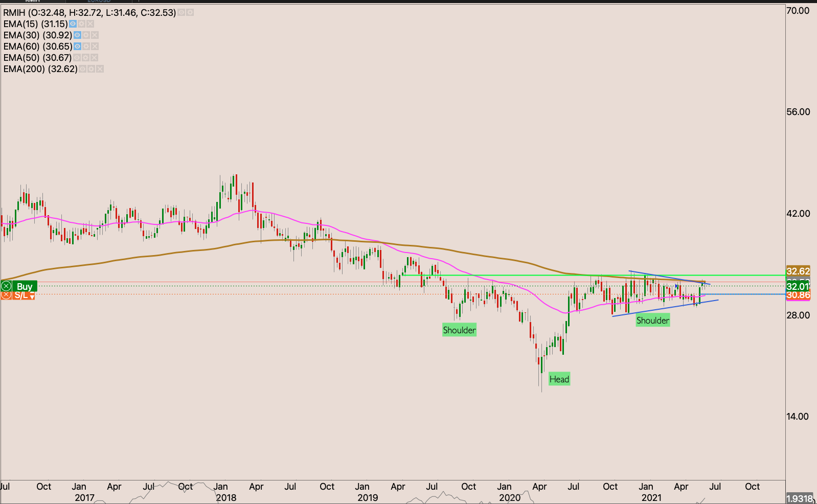Click the green Buy order label
The width and height of the screenshot is (817, 504).
click(x=25, y=286)
